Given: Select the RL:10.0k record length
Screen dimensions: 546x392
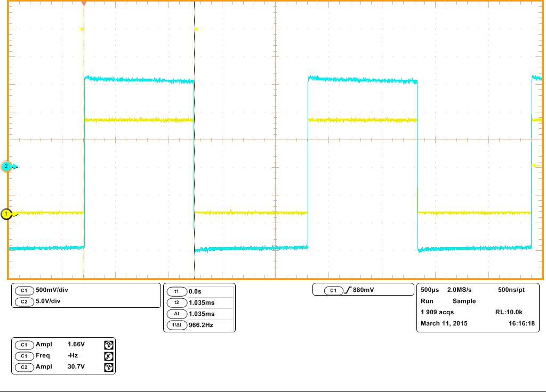Looking at the screenshot, I should [x=509, y=312].
